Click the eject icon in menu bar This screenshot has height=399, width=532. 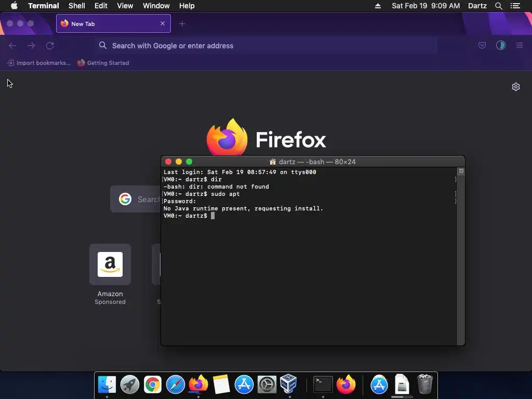tap(378, 6)
